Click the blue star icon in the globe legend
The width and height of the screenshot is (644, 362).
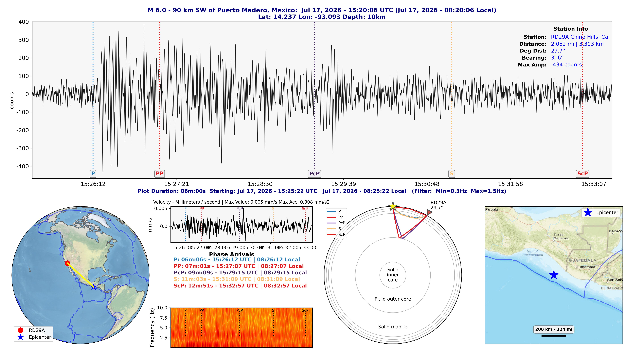click(x=20, y=337)
